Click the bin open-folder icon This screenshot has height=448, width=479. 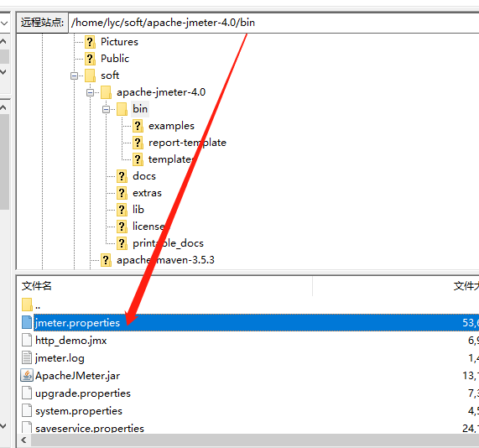122,109
